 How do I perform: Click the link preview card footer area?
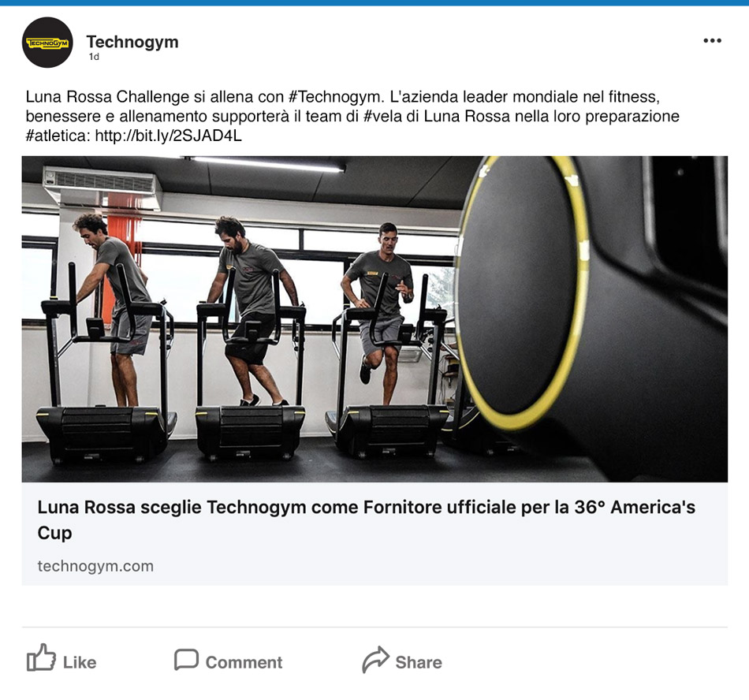374,534
